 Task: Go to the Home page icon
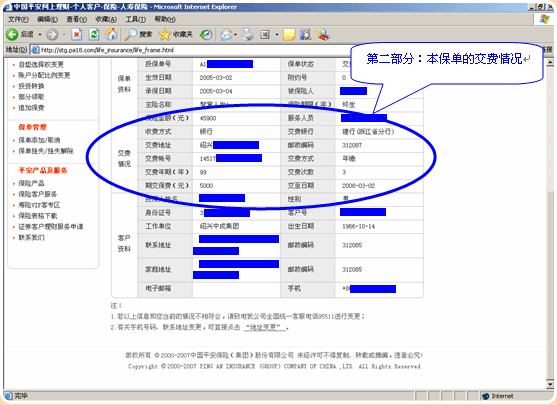pos(111,34)
